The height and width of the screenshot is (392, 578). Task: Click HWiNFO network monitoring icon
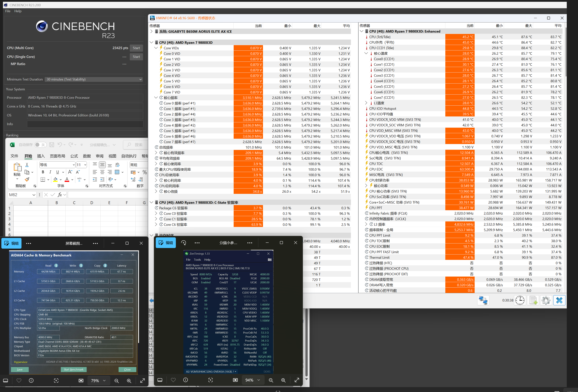click(x=483, y=300)
